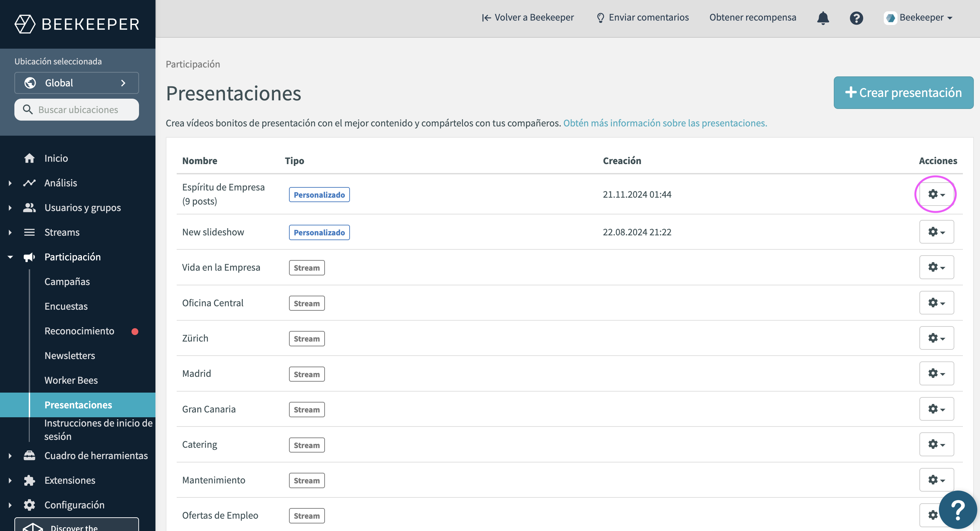This screenshot has width=980, height=531.
Task: Select Presentaciones in the sidebar
Action: coord(78,405)
